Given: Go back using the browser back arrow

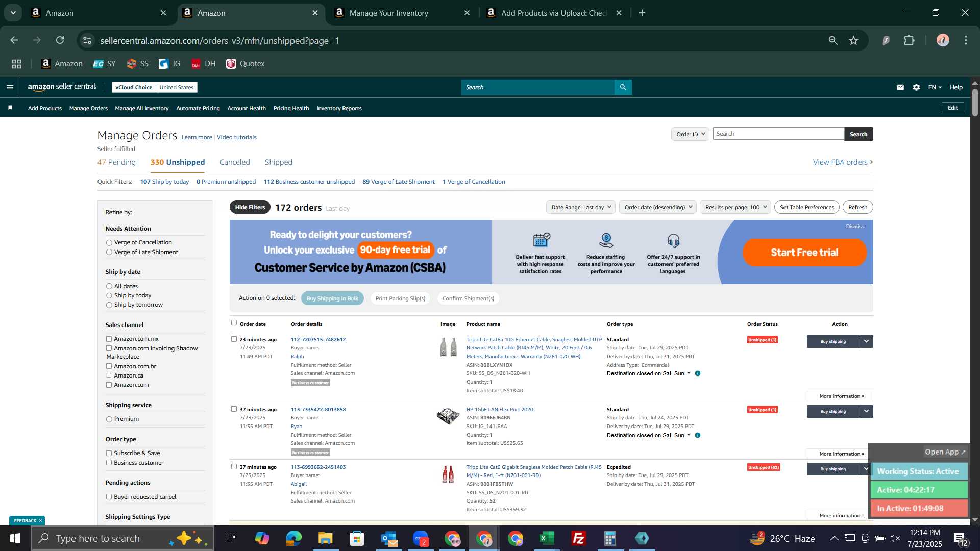Looking at the screenshot, I should pyautogui.click(x=14, y=40).
